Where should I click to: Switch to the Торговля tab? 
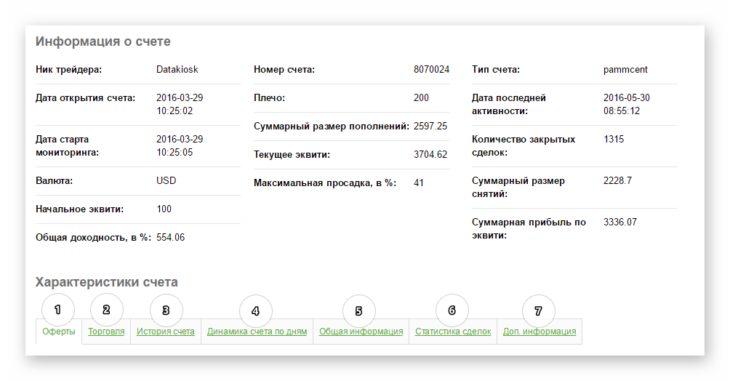(x=106, y=331)
